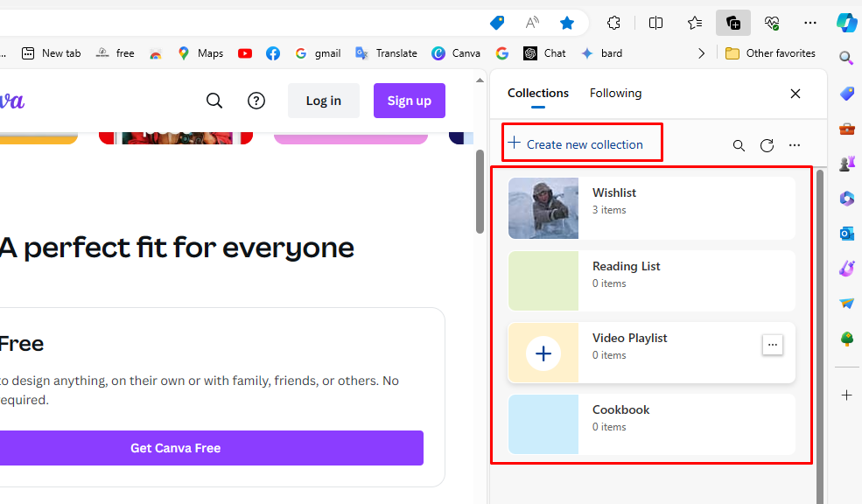Click Create new collection
The height and width of the screenshot is (504, 862).
pos(581,143)
